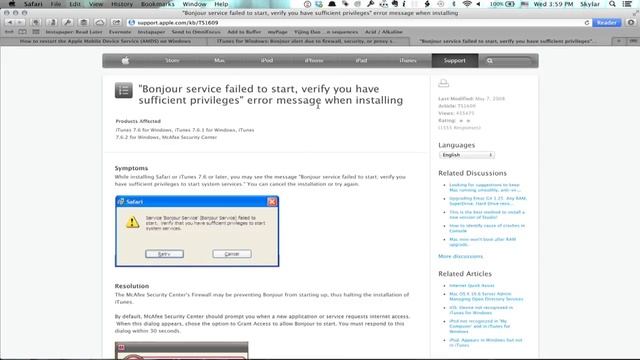Image resolution: width=640 pixels, height=360 pixels.
Task: Print the article with the printer icon
Action: (x=444, y=83)
